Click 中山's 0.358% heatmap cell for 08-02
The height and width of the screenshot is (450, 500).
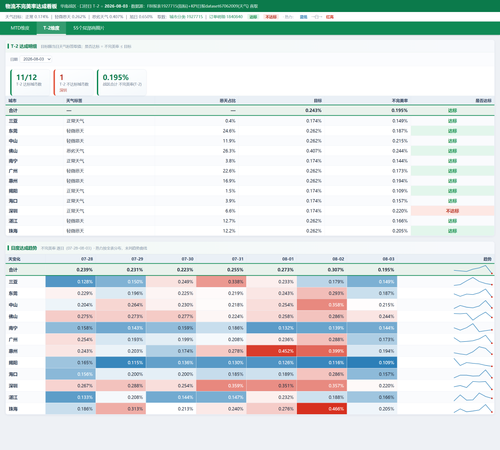(x=322, y=305)
